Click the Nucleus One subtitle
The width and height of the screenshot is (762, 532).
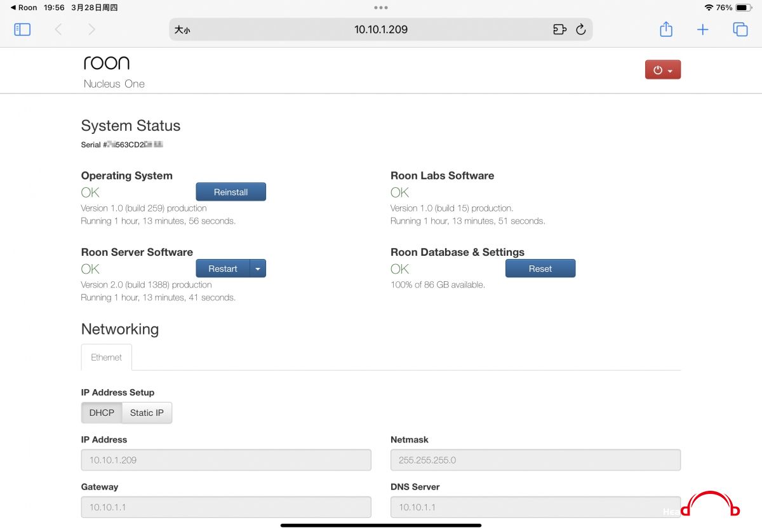click(x=114, y=84)
